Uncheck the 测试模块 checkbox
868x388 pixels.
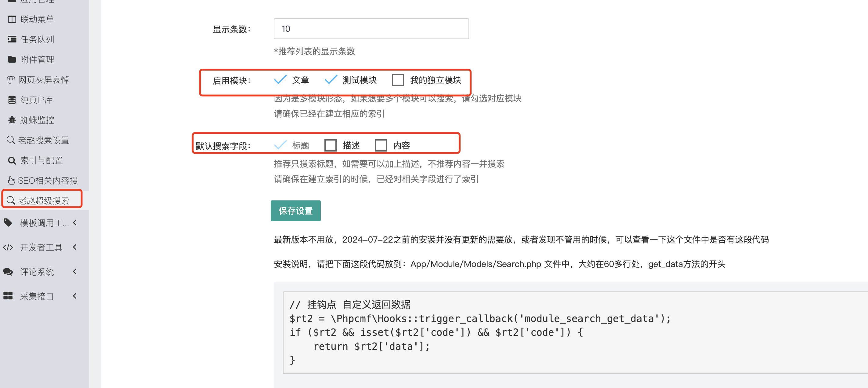pyautogui.click(x=331, y=80)
